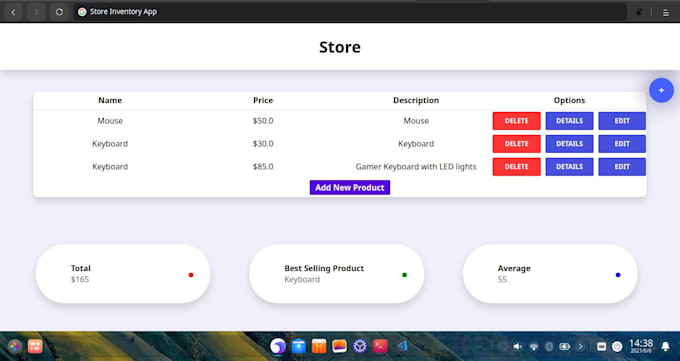
Task: Open the system settings gear in dock
Action: coord(360,346)
